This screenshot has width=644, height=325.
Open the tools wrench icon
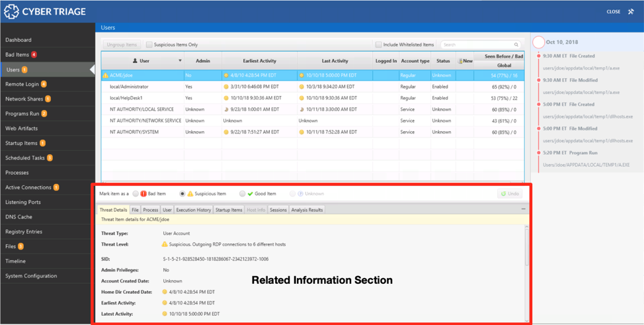click(x=631, y=11)
